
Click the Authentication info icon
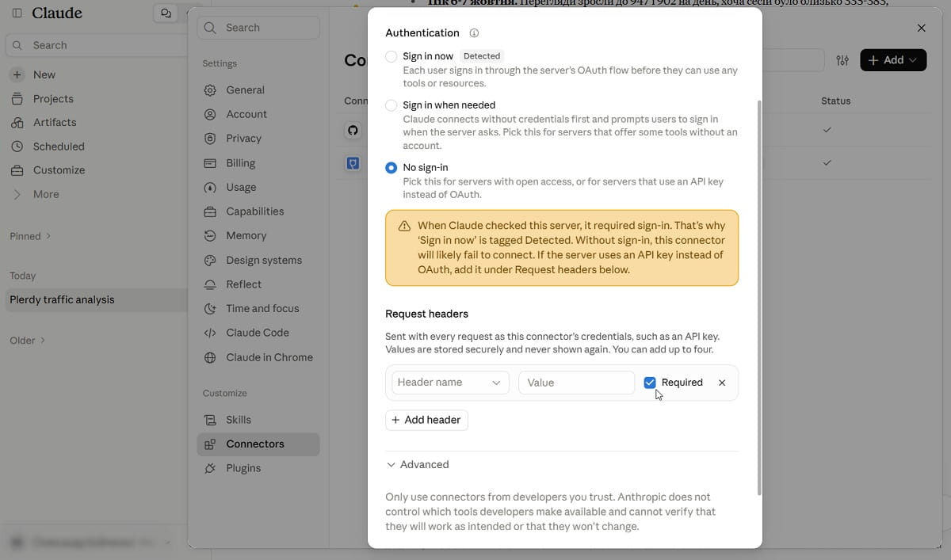tap(474, 33)
